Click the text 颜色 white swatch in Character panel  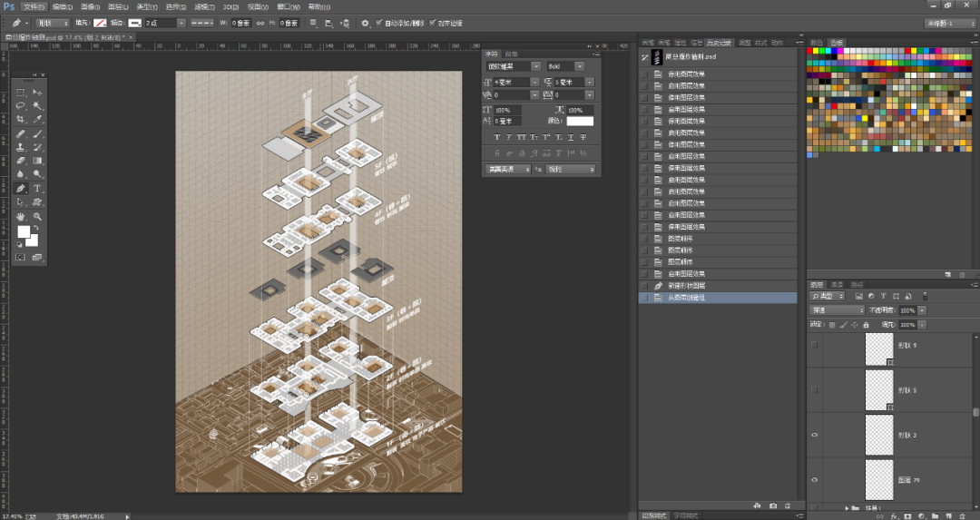(580, 122)
